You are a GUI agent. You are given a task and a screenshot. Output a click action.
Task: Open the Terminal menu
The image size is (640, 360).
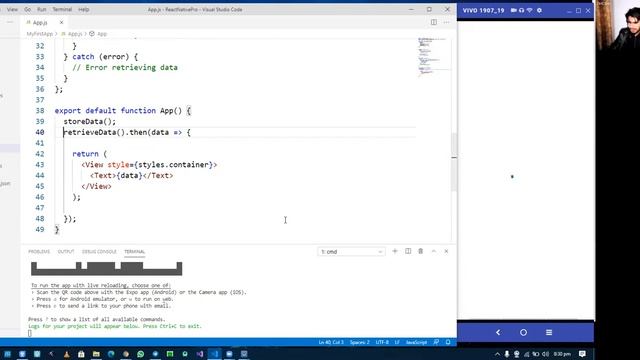(x=62, y=9)
